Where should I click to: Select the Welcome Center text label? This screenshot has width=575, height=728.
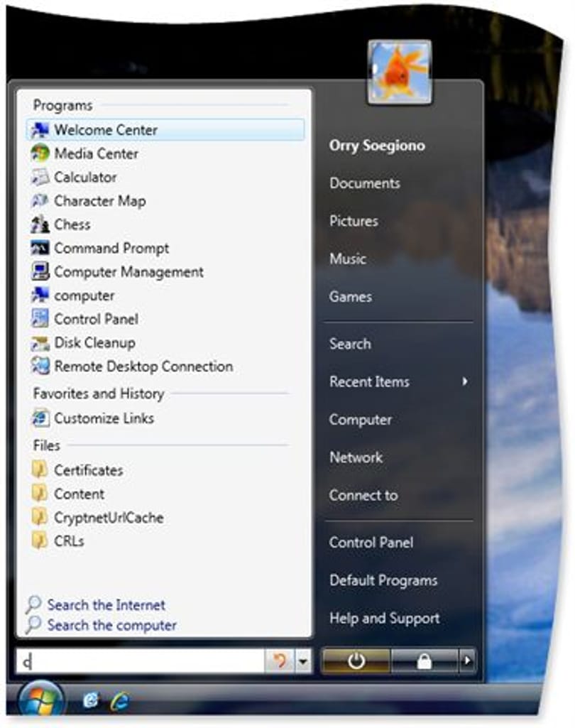[106, 130]
